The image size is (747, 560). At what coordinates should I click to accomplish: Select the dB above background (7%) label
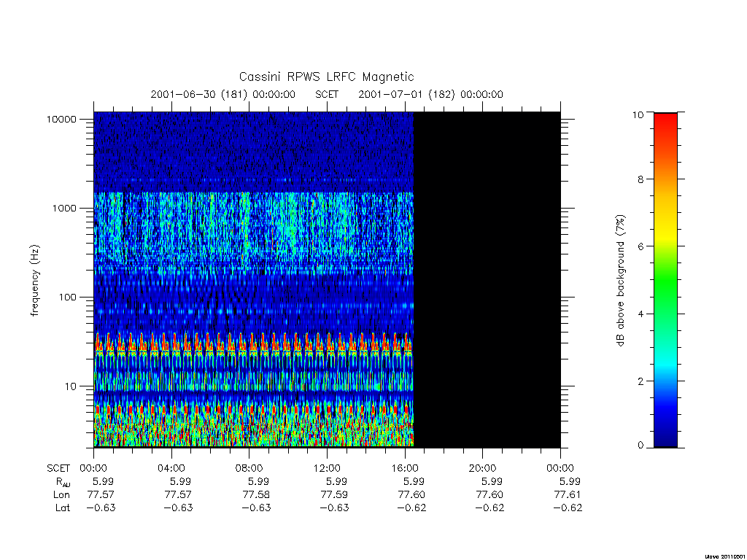tap(620, 281)
